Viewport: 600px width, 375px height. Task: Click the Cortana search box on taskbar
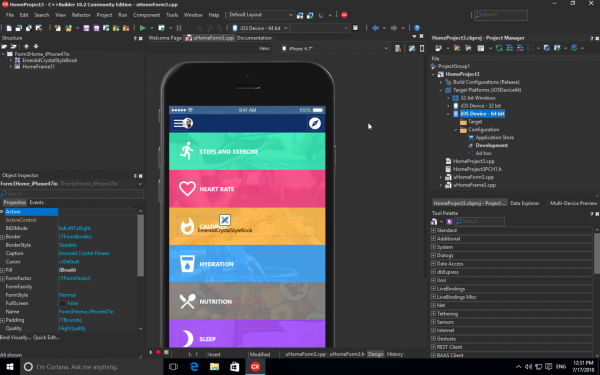pos(92,367)
